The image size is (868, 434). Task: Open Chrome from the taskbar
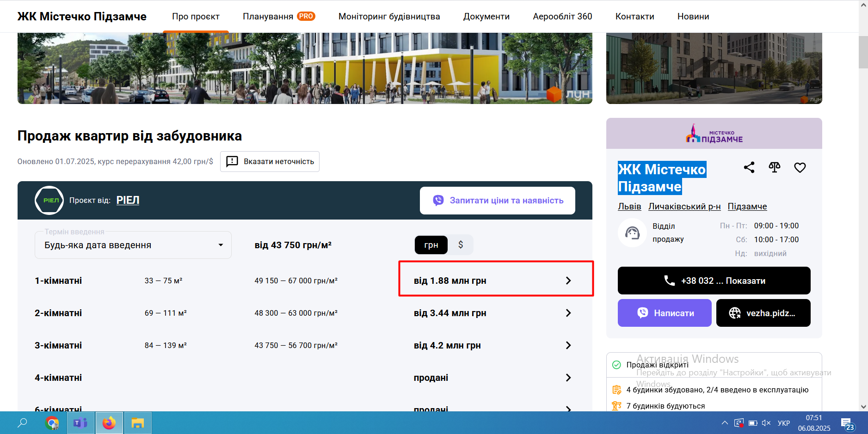tap(52, 423)
